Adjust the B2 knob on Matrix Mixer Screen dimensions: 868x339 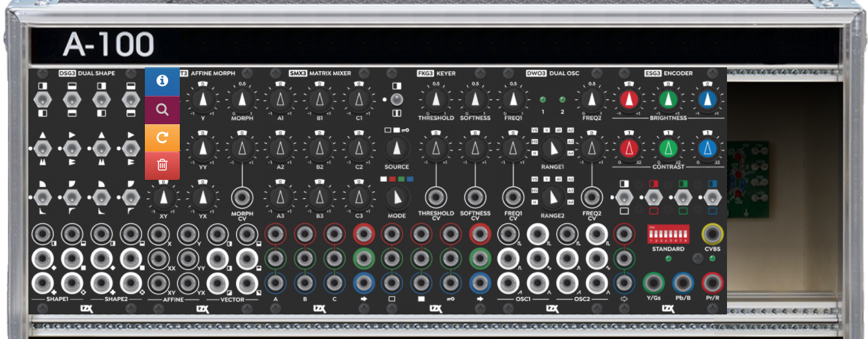click(x=320, y=148)
